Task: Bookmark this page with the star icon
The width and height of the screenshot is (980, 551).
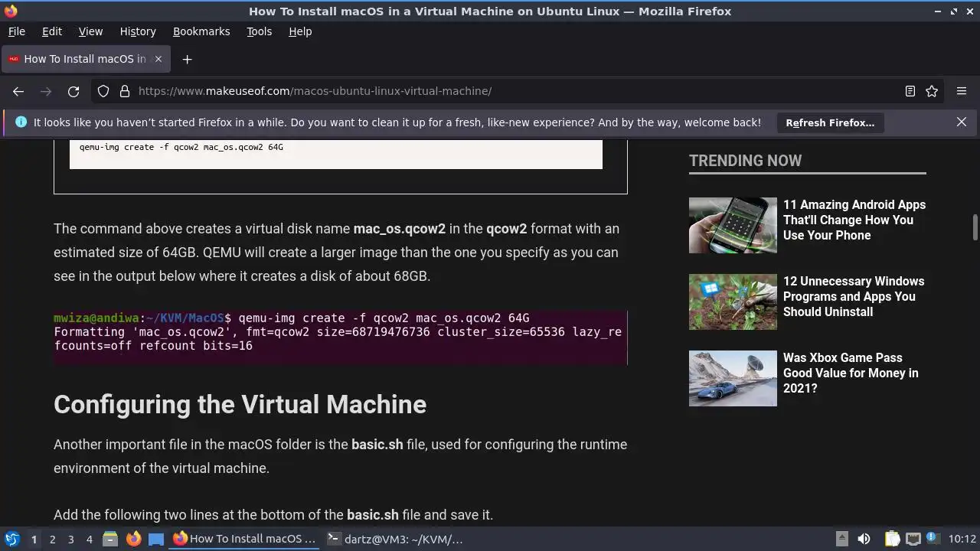Action: click(932, 91)
